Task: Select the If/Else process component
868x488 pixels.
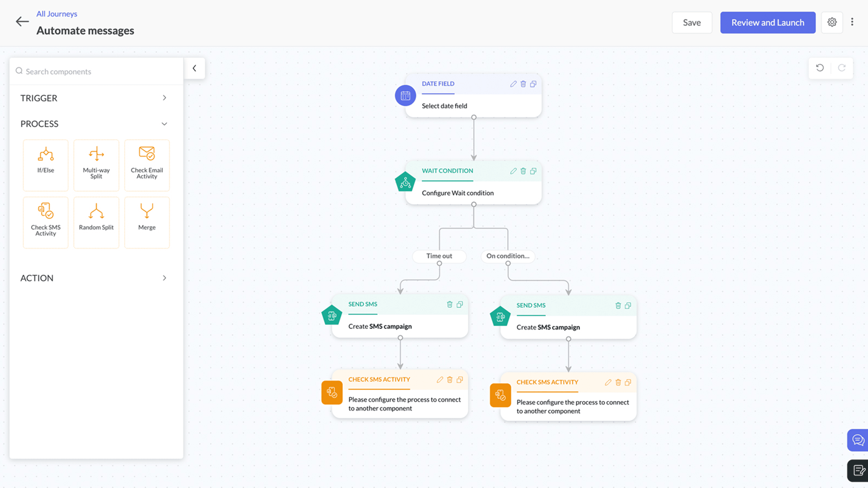Action: [46, 165]
